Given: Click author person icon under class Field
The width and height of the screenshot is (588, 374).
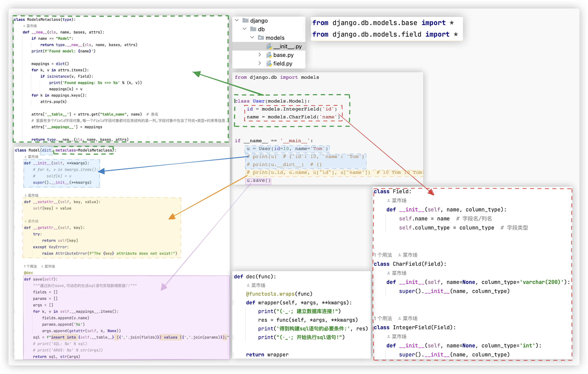Looking at the screenshot, I should point(388,201).
